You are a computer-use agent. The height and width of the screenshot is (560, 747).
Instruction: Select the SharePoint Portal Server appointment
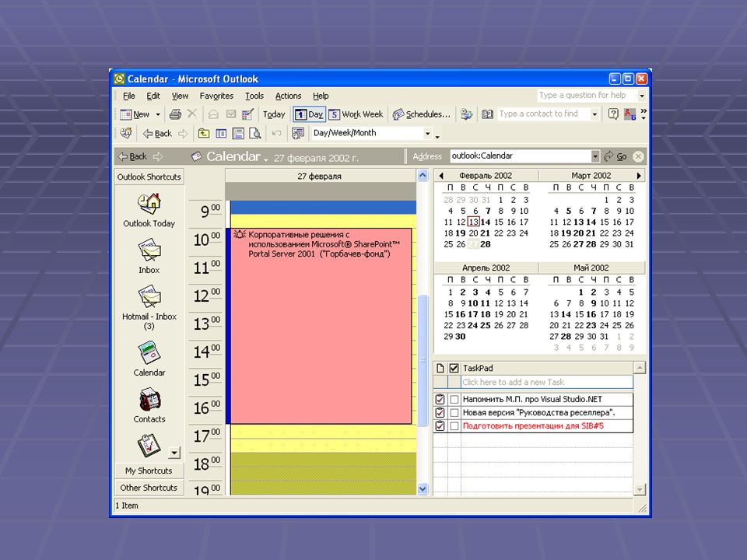(319, 326)
